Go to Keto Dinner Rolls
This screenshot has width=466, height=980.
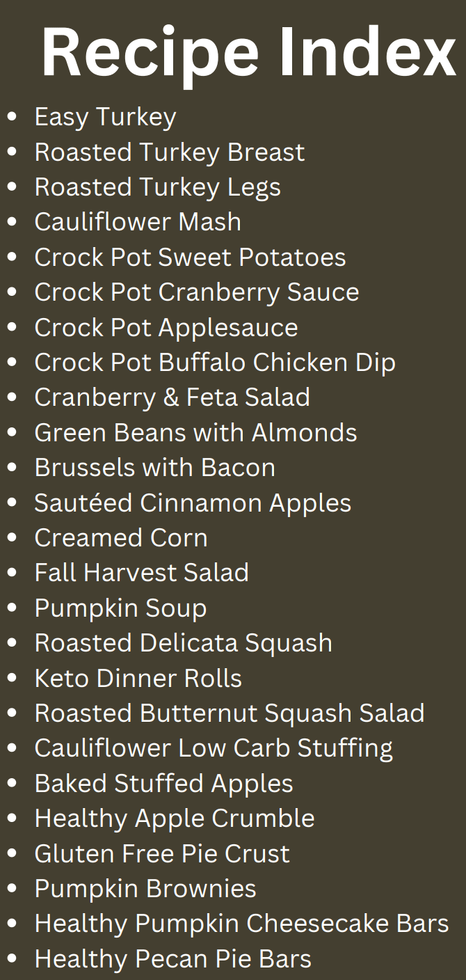point(138,679)
